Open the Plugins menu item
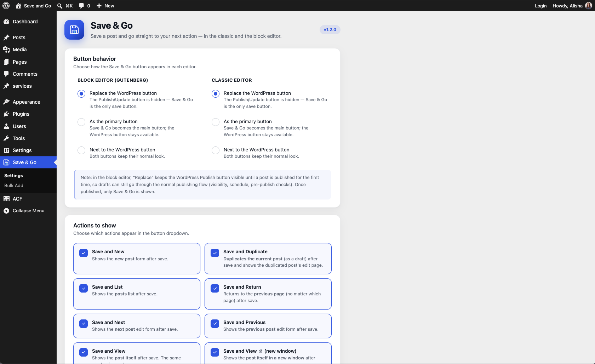 click(28, 114)
